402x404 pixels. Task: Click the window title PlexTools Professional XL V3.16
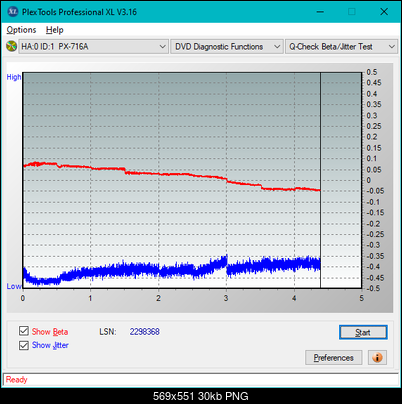(x=79, y=12)
